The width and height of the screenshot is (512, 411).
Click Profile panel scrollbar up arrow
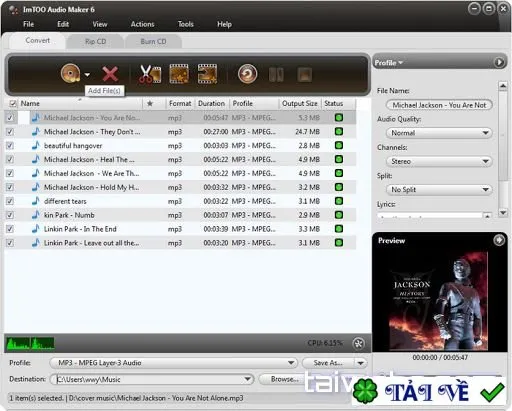[503, 86]
